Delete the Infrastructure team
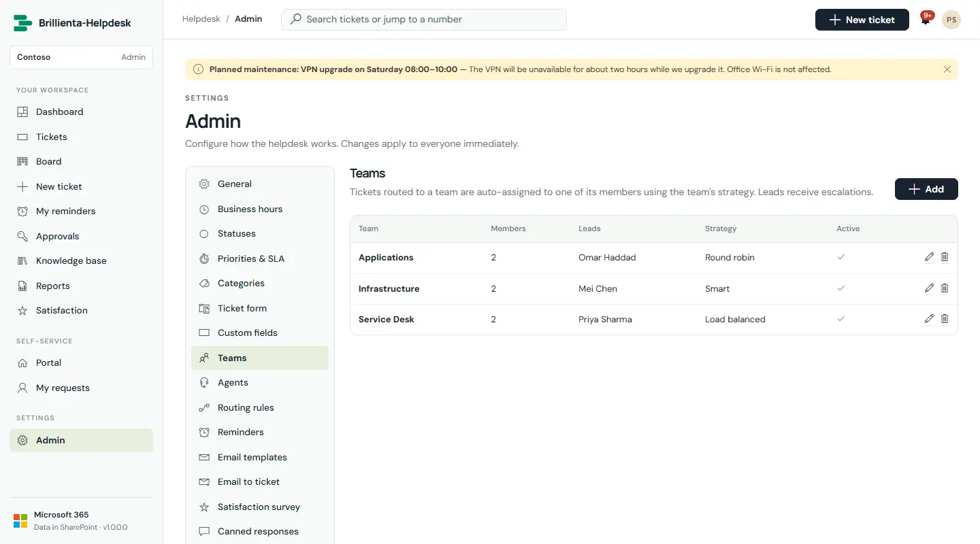 945,288
